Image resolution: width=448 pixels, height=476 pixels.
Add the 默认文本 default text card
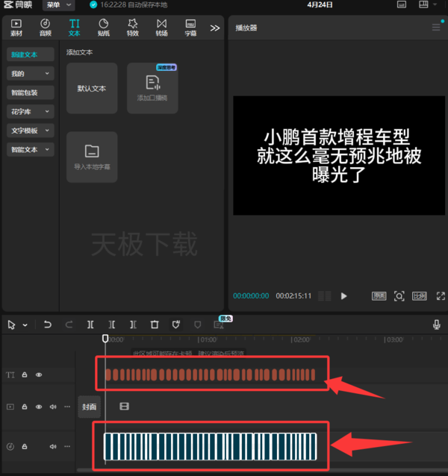click(92, 88)
